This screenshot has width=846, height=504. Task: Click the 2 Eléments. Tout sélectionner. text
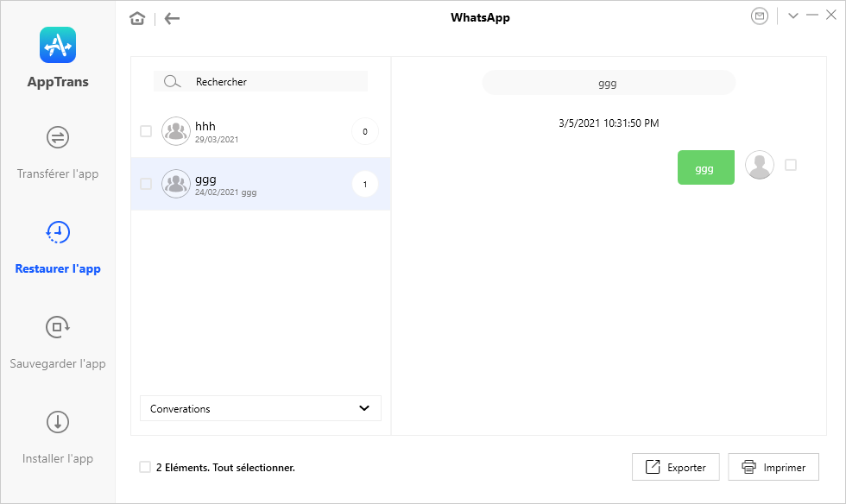[225, 467]
